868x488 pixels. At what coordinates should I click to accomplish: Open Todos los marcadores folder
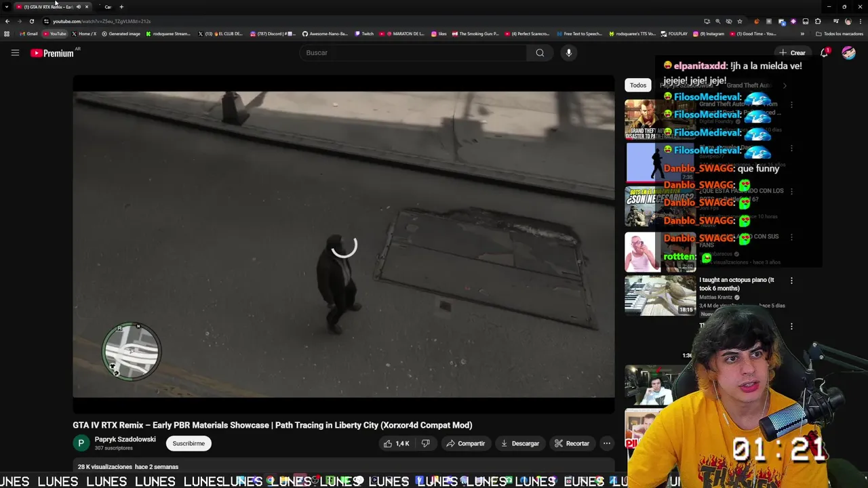(840, 34)
